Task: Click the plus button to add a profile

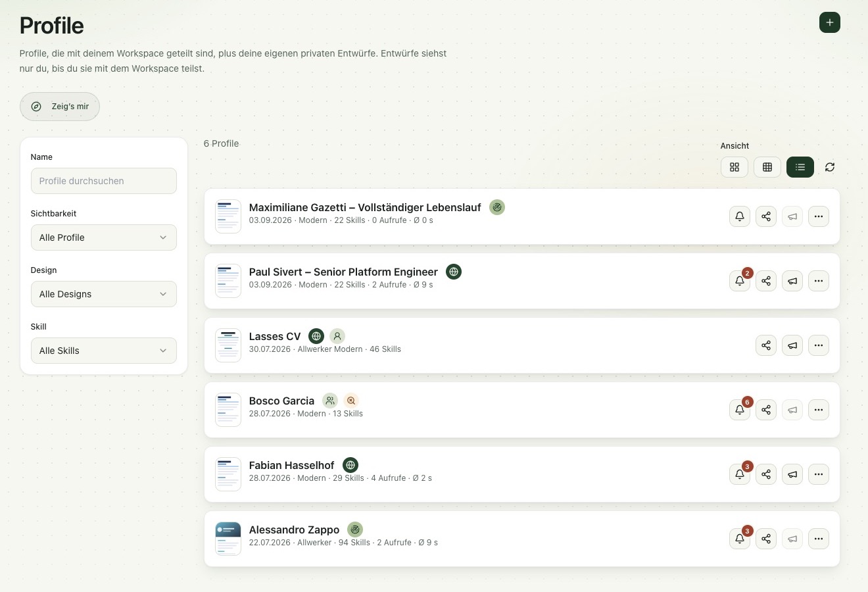Action: coord(830,22)
